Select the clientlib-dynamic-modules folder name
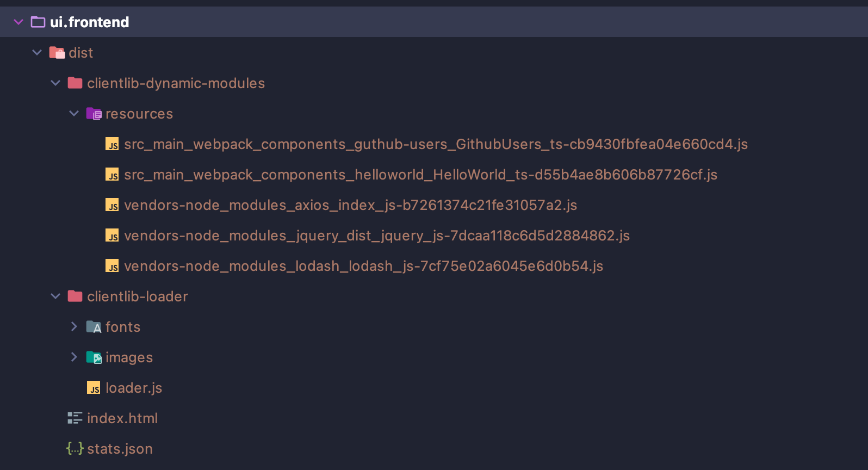Viewport: 868px width, 470px height. [x=176, y=83]
